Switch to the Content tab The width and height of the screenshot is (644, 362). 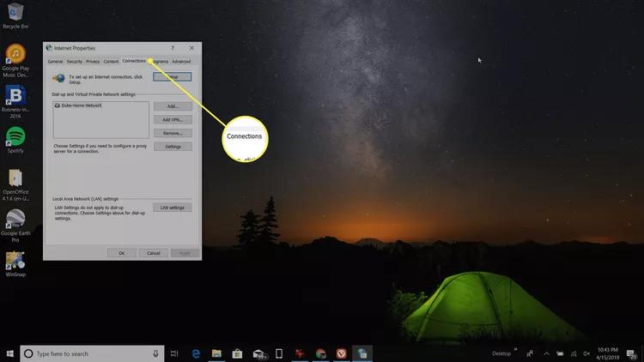pos(111,62)
